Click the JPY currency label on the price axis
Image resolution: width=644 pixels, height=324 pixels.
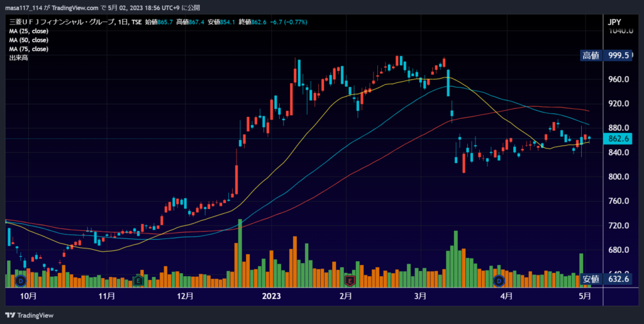(x=614, y=22)
